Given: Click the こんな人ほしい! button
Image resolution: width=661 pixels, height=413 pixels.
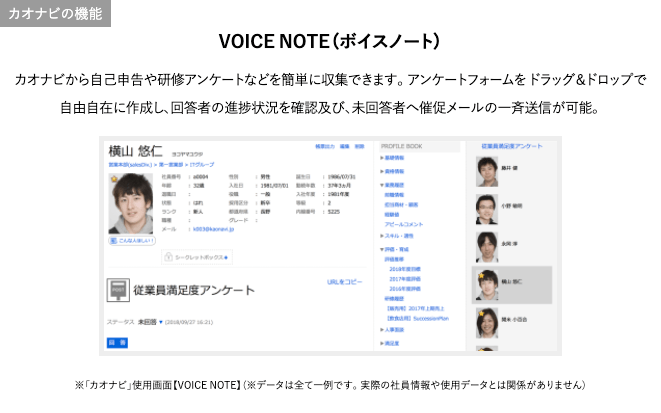Looking at the screenshot, I should click(x=132, y=241).
